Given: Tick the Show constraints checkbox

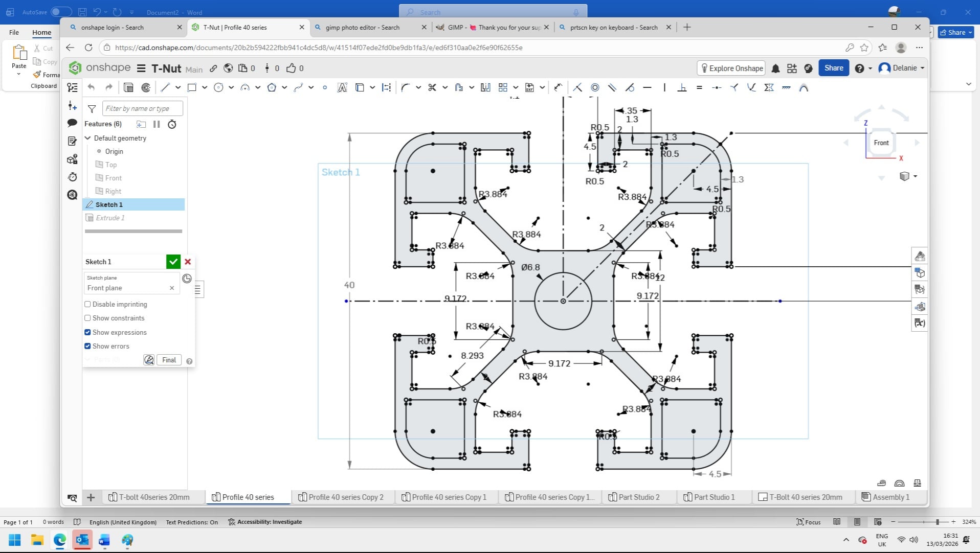Looking at the screenshot, I should 87,318.
